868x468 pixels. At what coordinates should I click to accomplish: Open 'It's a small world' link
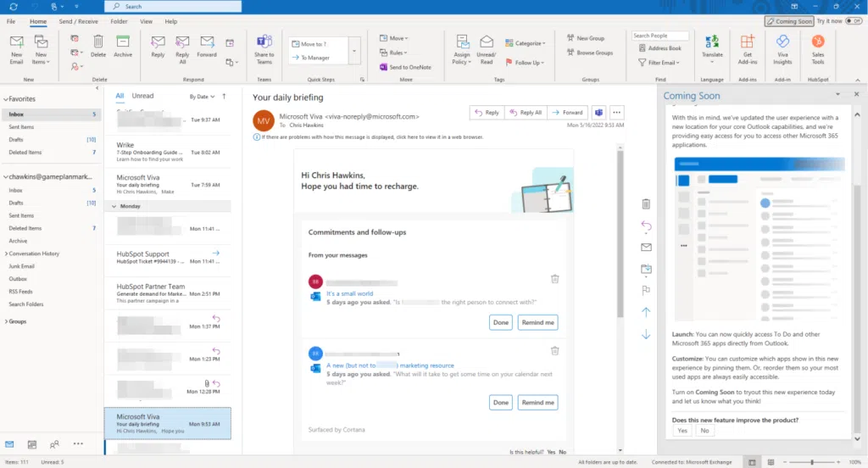click(x=349, y=293)
